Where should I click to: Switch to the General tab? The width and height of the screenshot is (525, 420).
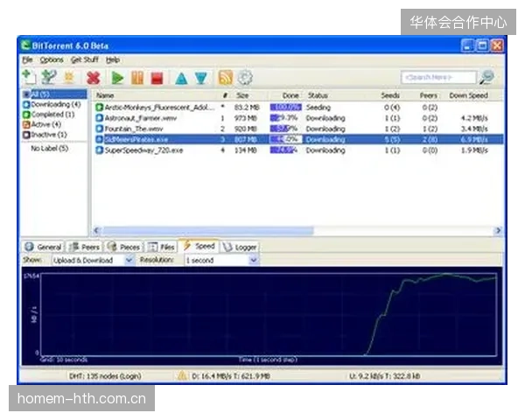pos(43,247)
